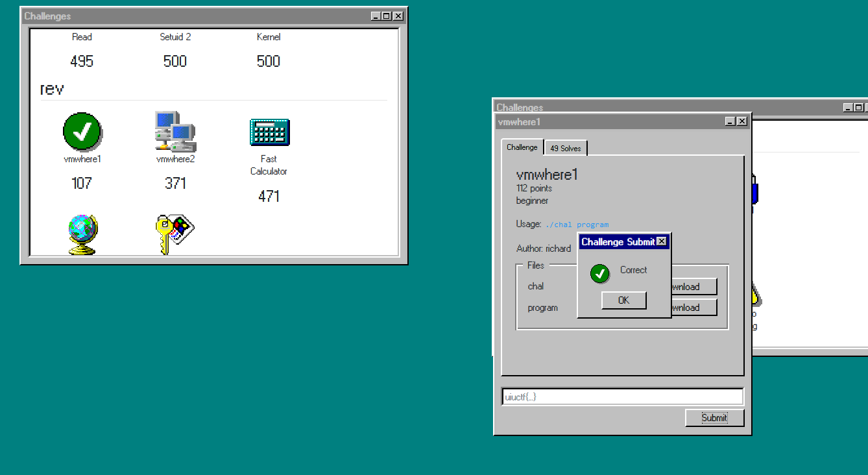Click the uiuctf flag input field

click(x=622, y=396)
